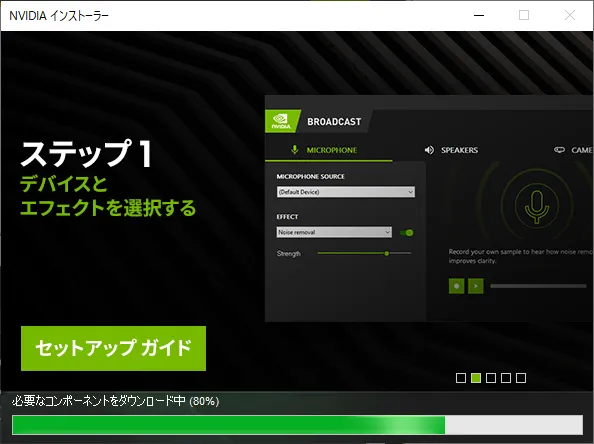Screen dimensions: 594x444
Task: Click the Record your own sample description text
Action: [x=521, y=256]
